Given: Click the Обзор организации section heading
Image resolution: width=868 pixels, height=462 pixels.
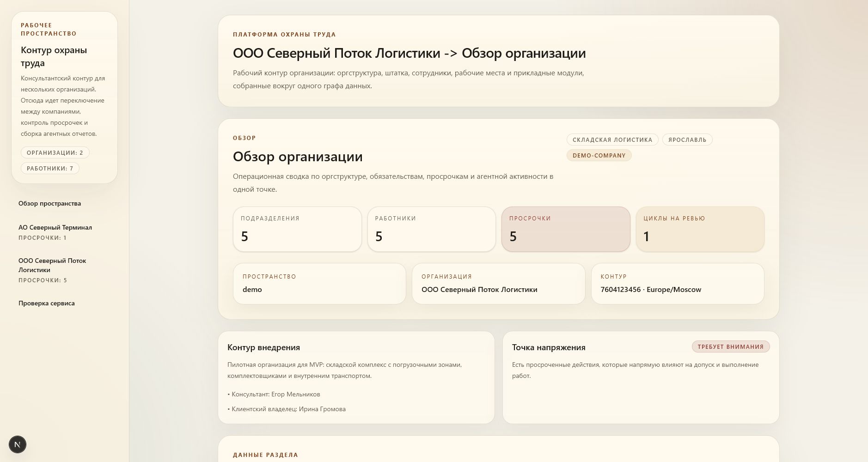Looking at the screenshot, I should 298,157.
